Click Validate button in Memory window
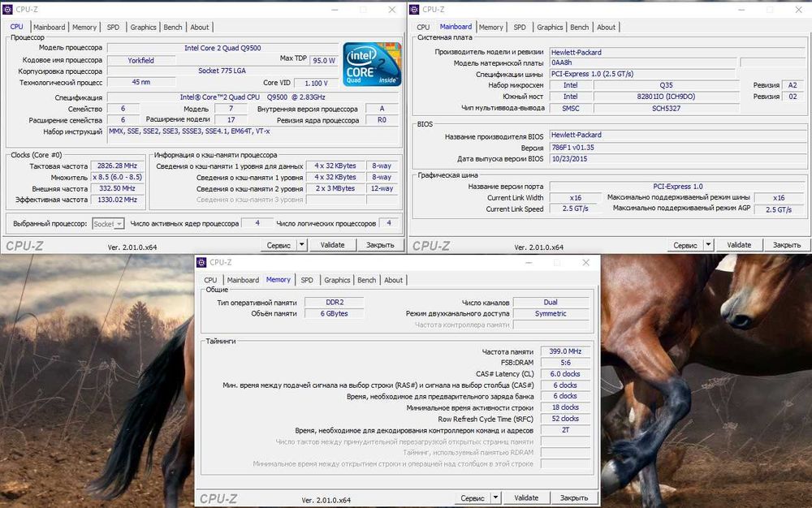812x508 pixels. coord(526,497)
